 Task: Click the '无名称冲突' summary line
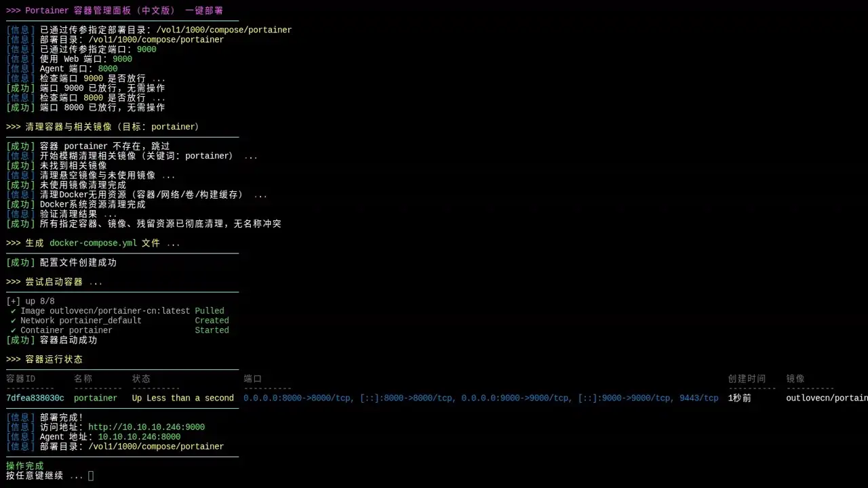(144, 224)
